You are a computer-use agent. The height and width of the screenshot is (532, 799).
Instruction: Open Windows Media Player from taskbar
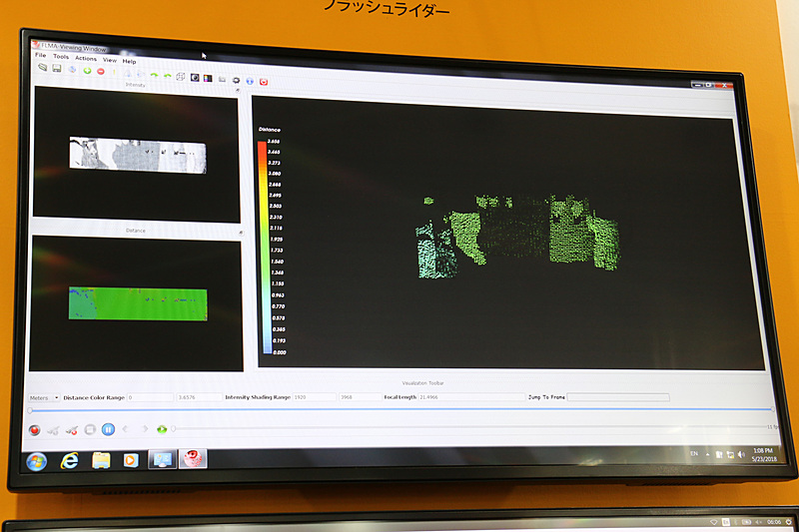pyautogui.click(x=131, y=460)
